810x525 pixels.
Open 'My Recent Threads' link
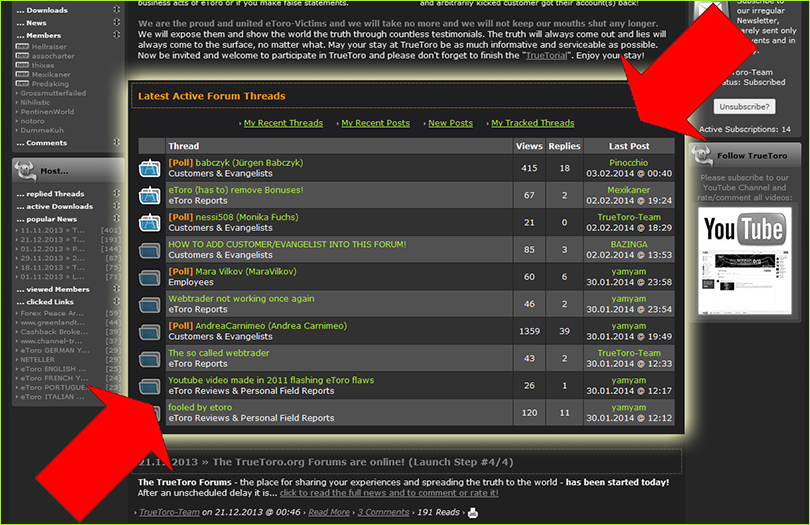coord(283,123)
